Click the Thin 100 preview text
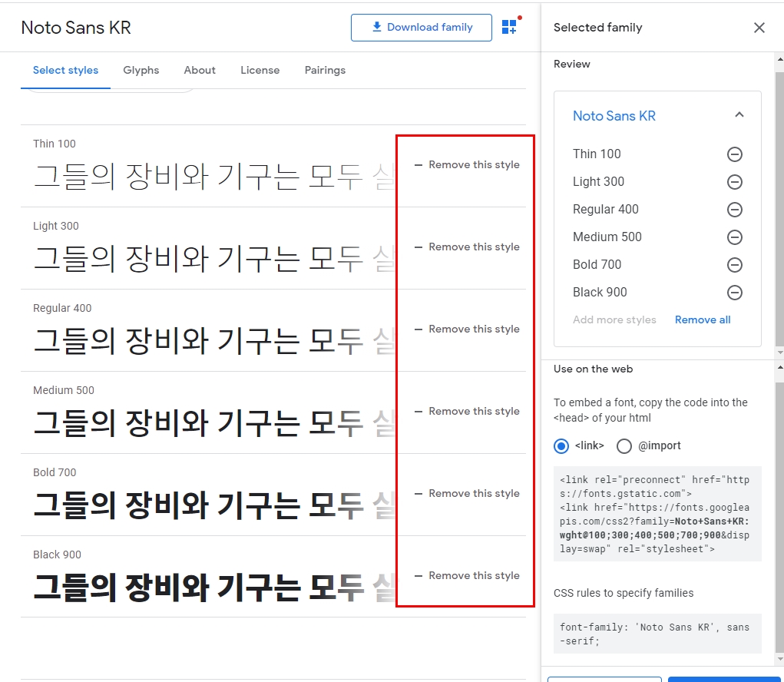Viewport: 784px width, 682px height. pos(214,177)
